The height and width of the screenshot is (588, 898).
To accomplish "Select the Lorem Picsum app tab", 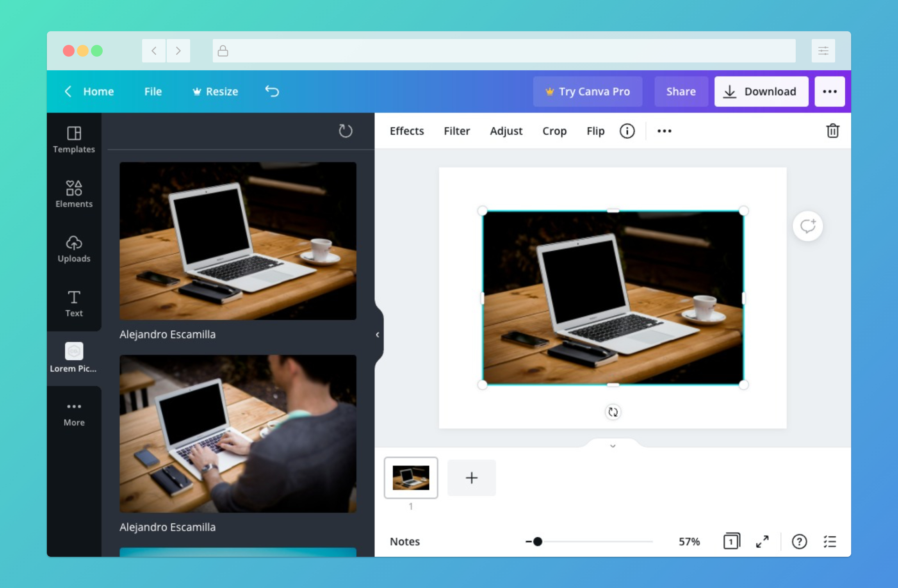I will [74, 358].
